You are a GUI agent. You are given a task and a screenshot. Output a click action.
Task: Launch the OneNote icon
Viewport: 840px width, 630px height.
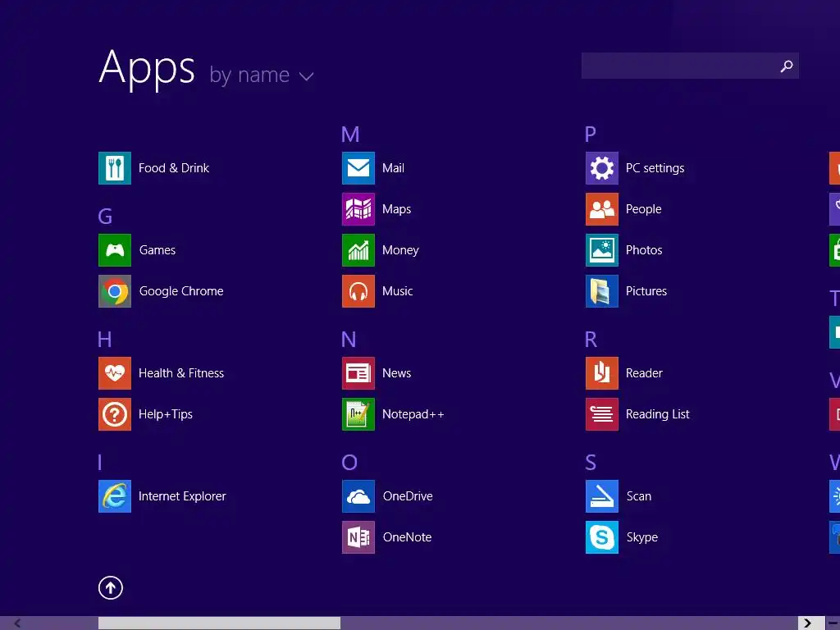pos(358,537)
